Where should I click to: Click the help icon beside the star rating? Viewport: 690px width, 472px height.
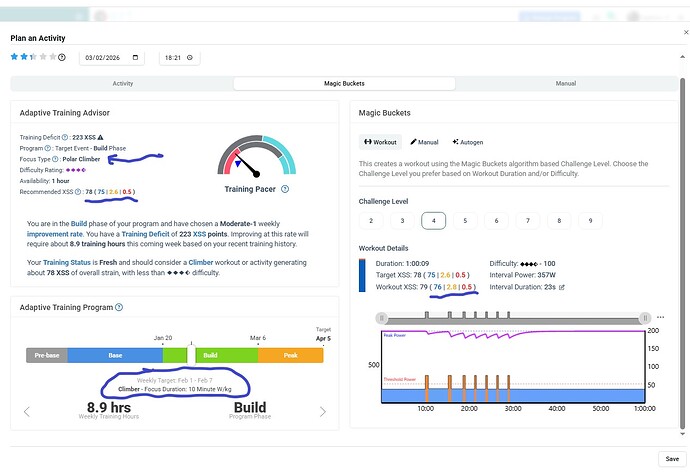[x=62, y=58]
